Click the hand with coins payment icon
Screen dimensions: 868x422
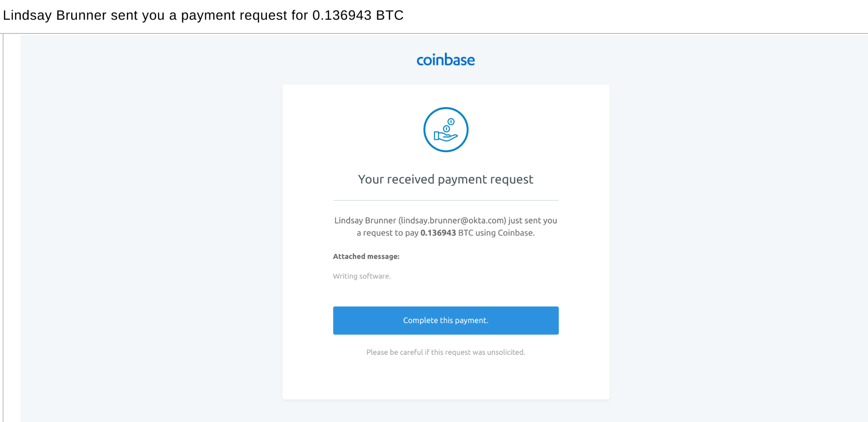click(x=446, y=130)
